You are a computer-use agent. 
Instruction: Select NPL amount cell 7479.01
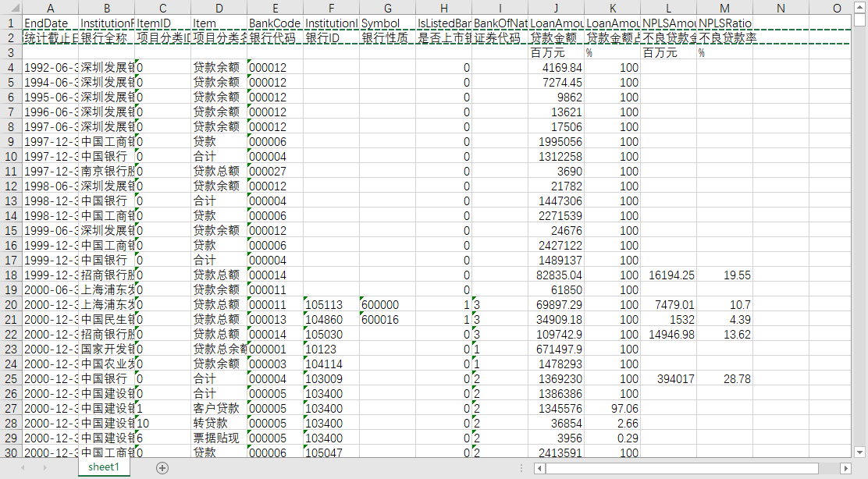(x=668, y=305)
